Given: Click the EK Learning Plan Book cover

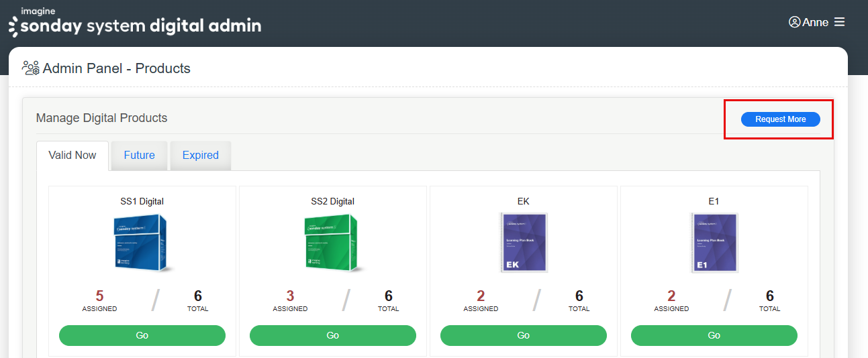Looking at the screenshot, I should click(524, 242).
